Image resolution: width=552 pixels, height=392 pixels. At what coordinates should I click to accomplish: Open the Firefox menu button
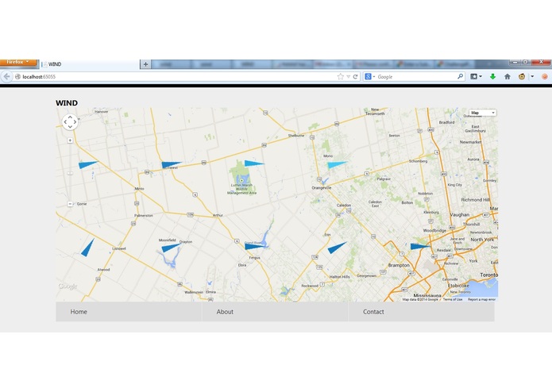[18, 62]
